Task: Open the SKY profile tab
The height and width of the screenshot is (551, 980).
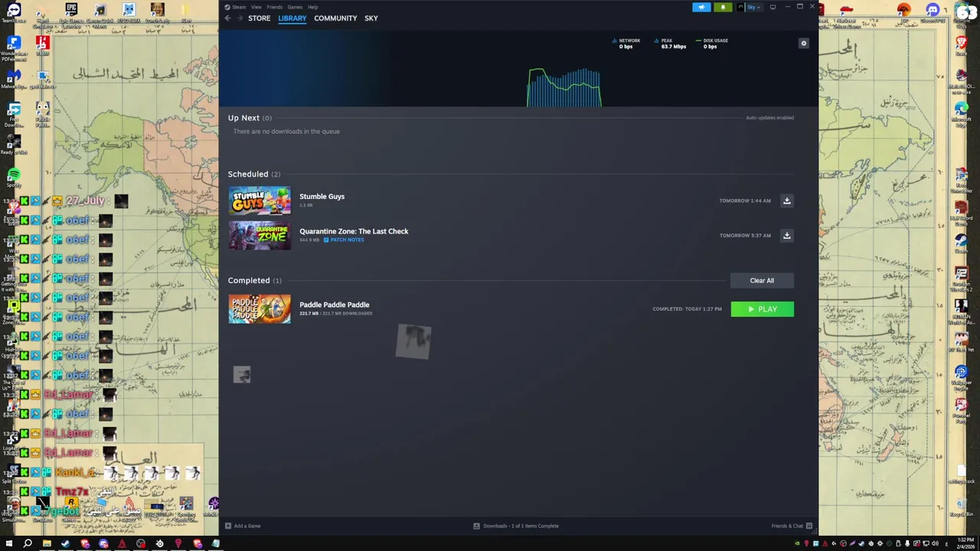Action: [x=371, y=18]
